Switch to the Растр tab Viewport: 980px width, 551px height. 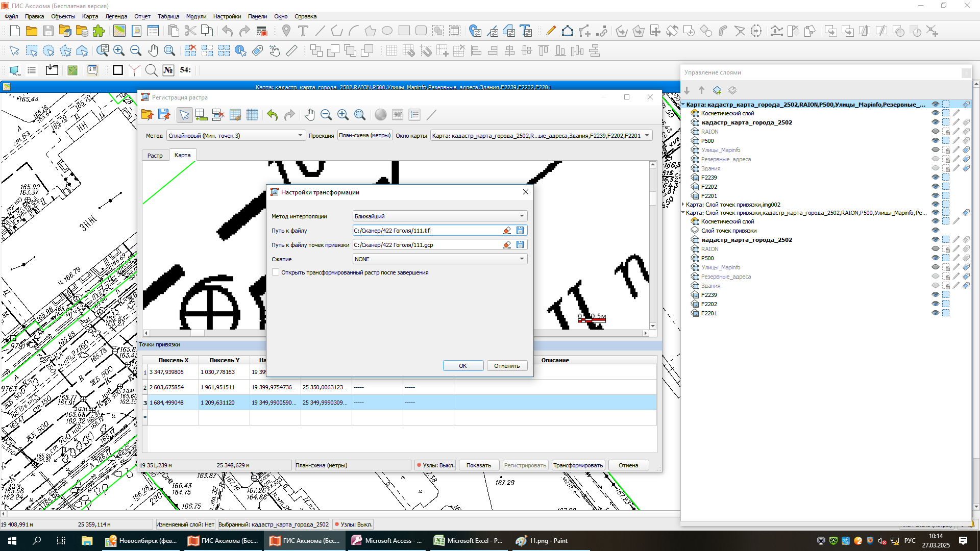click(x=155, y=156)
